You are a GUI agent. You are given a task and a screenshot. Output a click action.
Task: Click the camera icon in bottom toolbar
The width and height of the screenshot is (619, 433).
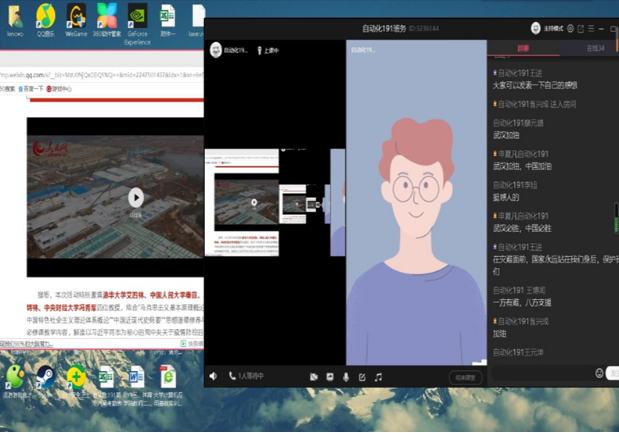pos(313,377)
